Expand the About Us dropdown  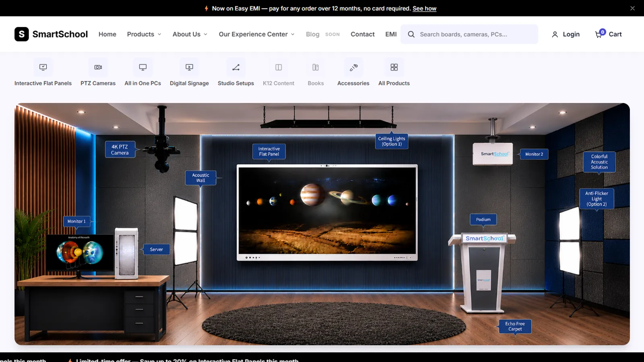coord(190,34)
